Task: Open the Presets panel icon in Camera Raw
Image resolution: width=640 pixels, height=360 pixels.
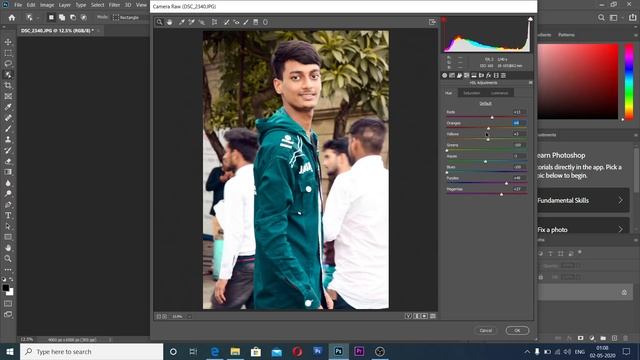Action: (503, 75)
